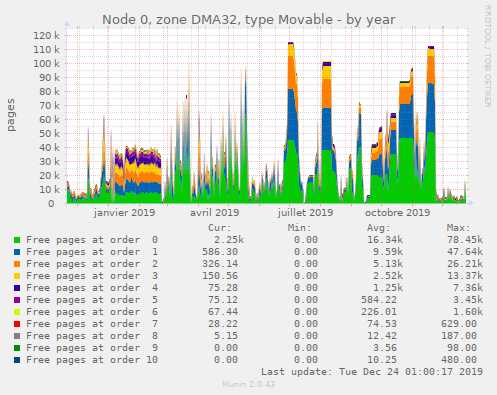The width and height of the screenshot is (497, 395).
Task: Click the 'Cur:' column header
Action: click(220, 228)
